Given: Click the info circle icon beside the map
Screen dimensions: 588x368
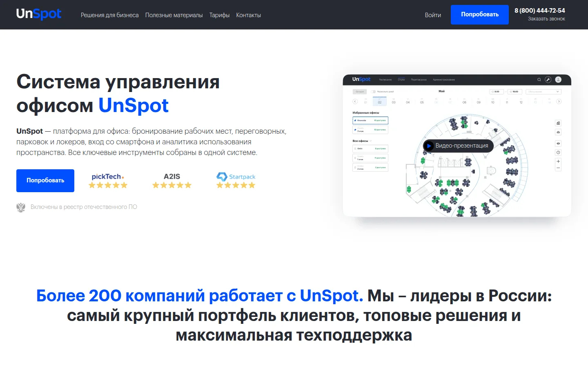Looking at the screenshot, I should [x=558, y=153].
